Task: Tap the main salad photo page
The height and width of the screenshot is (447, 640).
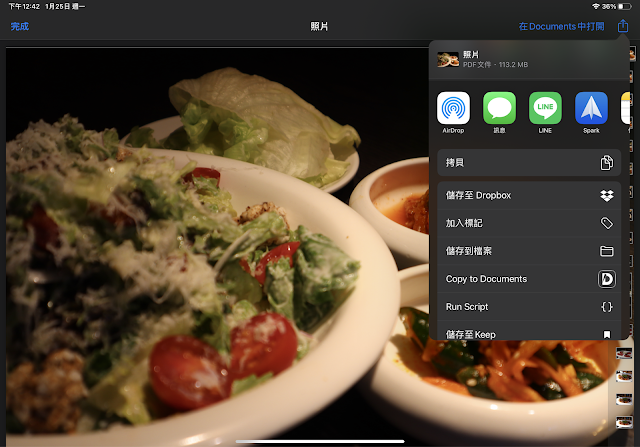Action: pos(216,247)
